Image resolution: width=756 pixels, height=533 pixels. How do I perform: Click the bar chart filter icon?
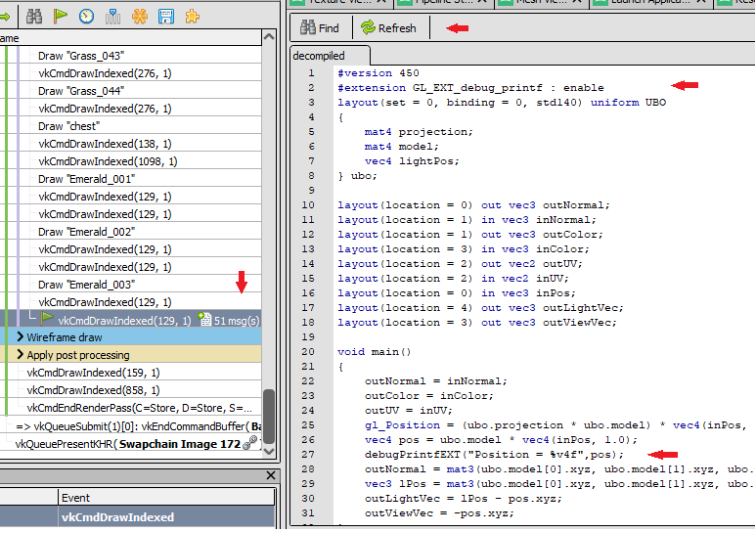pyautogui.click(x=113, y=16)
